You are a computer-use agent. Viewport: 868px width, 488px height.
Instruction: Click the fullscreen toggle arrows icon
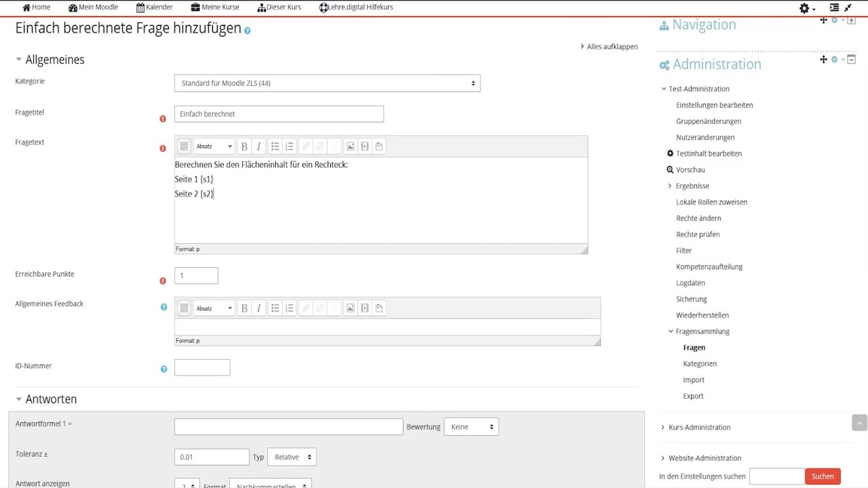click(848, 8)
